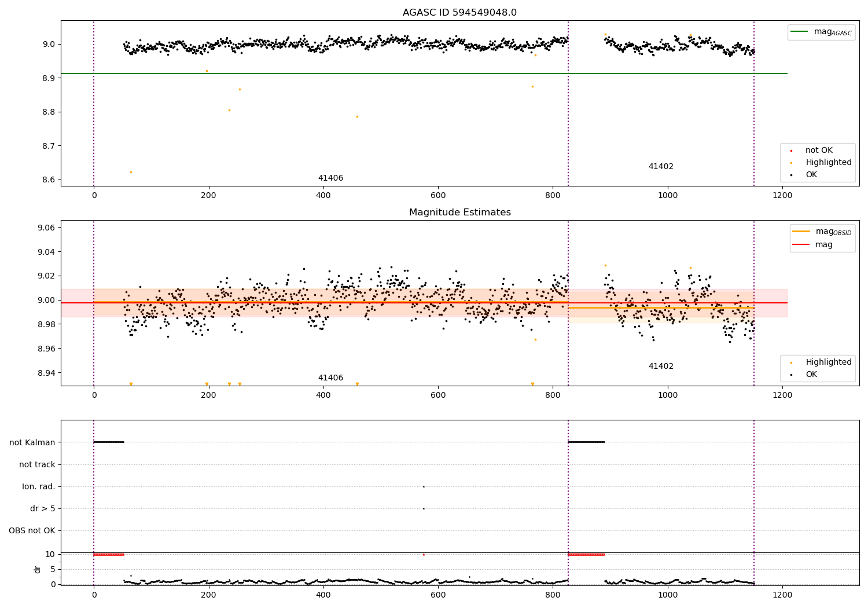Click the 41402 label in top plot
This screenshot has height=608, width=868.
tap(661, 167)
